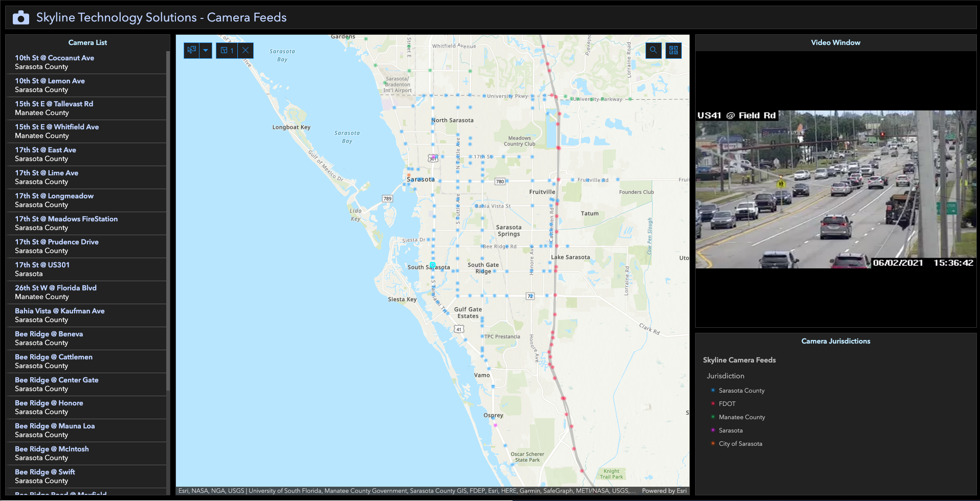Select the rectangle selection tool on the map
980x501 pixels.
(192, 50)
